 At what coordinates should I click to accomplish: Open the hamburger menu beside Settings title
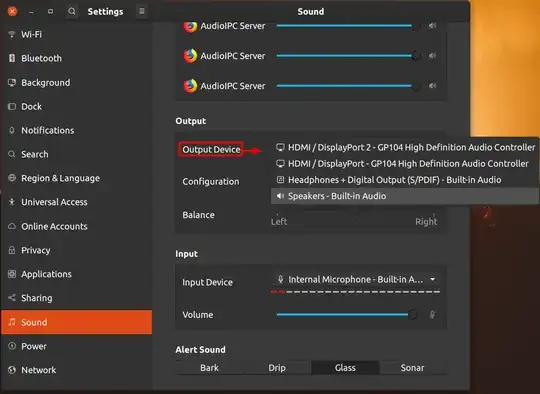(142, 11)
